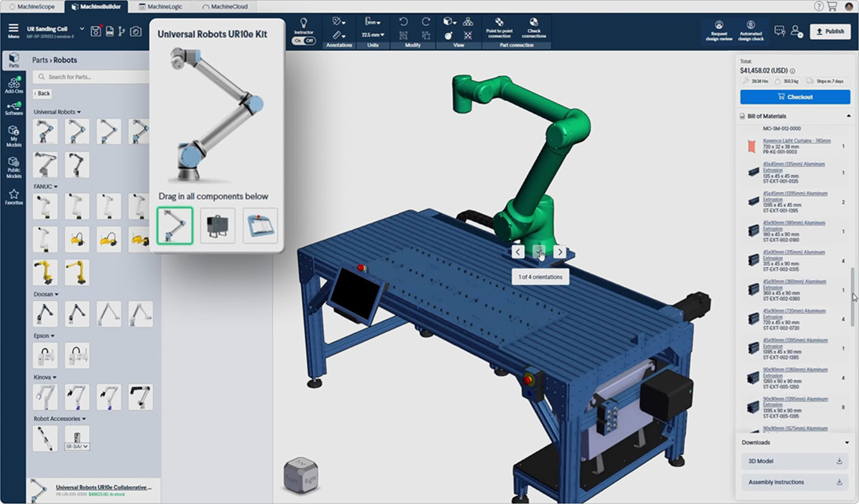Start a Point to point connection
The height and width of the screenshot is (504, 859).
click(x=499, y=28)
